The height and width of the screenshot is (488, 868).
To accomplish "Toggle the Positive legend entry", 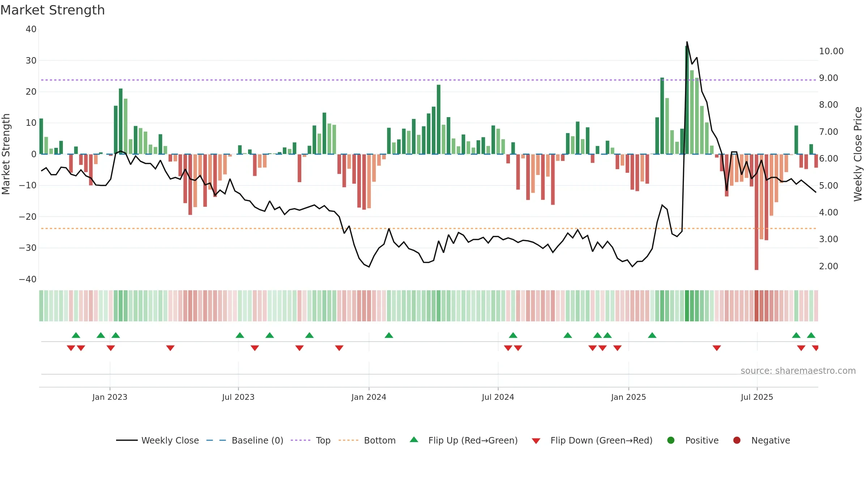I will [693, 440].
